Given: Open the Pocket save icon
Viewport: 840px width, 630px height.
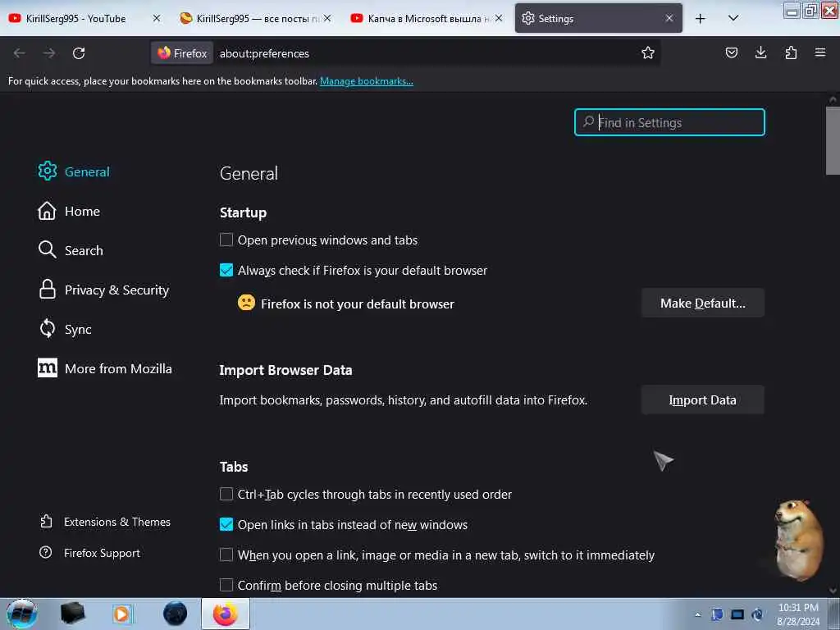Looking at the screenshot, I should (731, 52).
